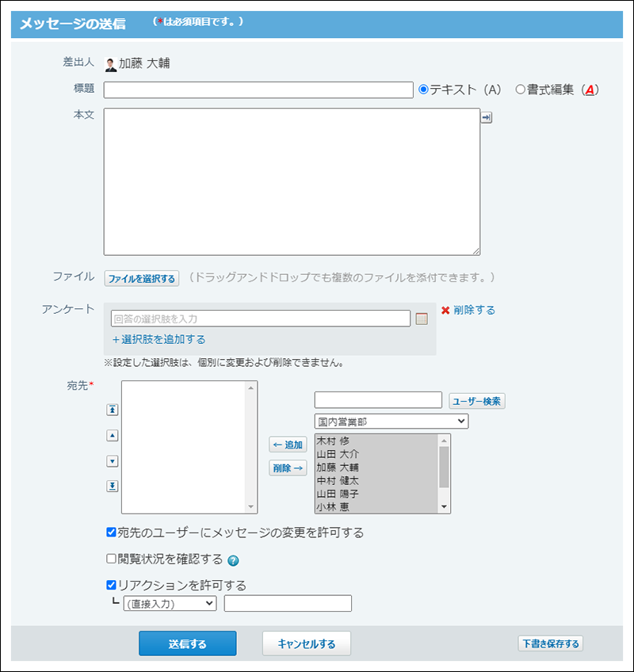Click the body text area expand icon
The height and width of the screenshot is (672, 634).
tap(486, 117)
